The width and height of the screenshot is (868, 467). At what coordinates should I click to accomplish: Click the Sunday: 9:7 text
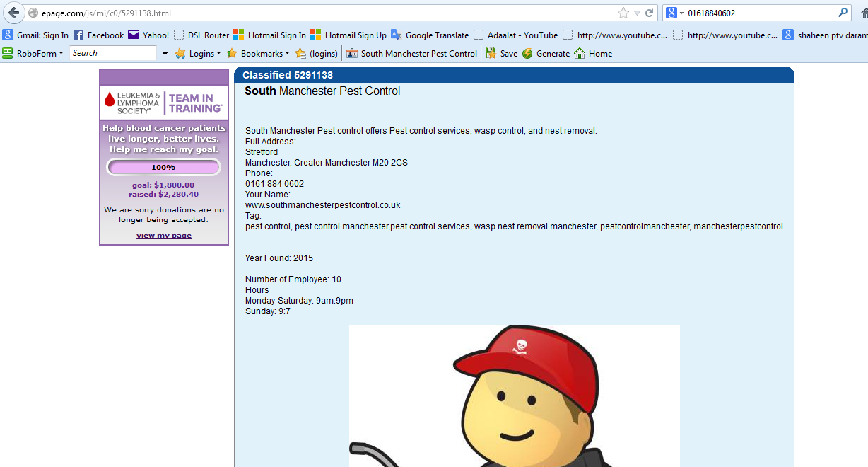(268, 311)
